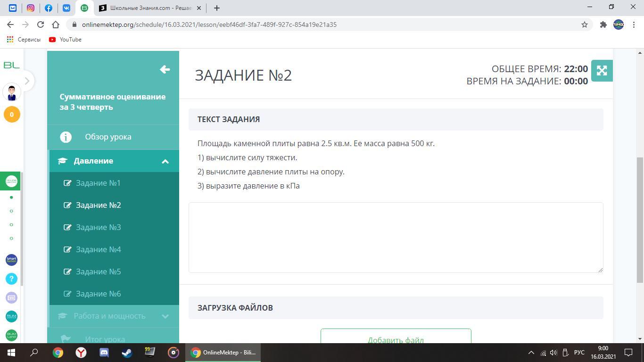Expand the left strip with the round arrow
This screenshot has width=644, height=362.
pyautogui.click(x=27, y=81)
